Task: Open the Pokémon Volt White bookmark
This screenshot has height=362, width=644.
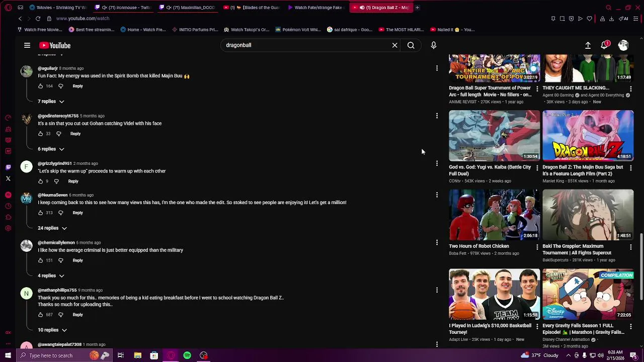Action: pos(298,30)
